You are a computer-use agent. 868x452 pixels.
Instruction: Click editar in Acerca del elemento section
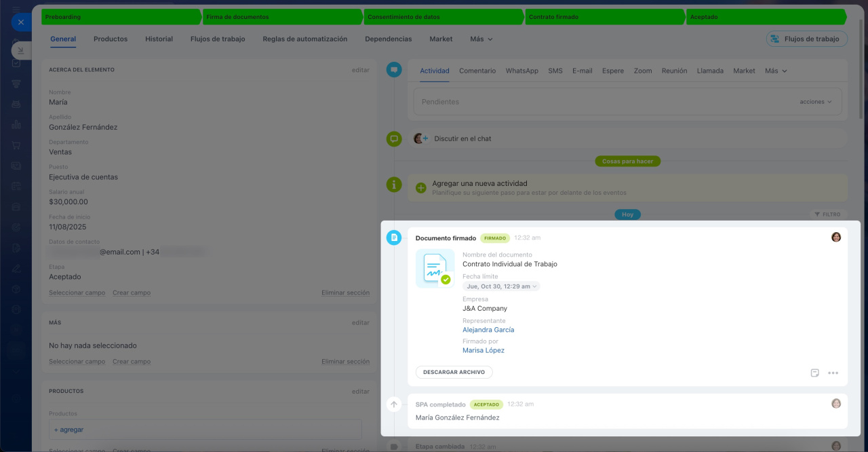[361, 70]
